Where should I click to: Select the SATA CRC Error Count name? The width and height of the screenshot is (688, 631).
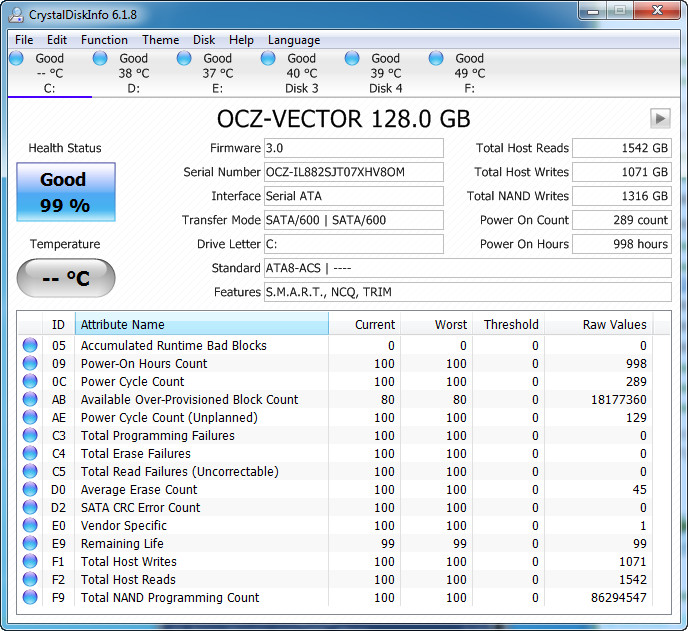coord(140,508)
